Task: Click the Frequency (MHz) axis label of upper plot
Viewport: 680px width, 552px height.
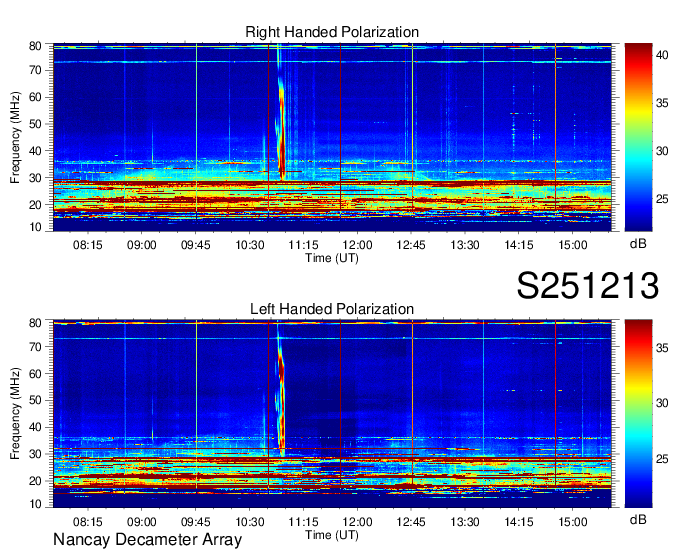Action: [x=16, y=137]
